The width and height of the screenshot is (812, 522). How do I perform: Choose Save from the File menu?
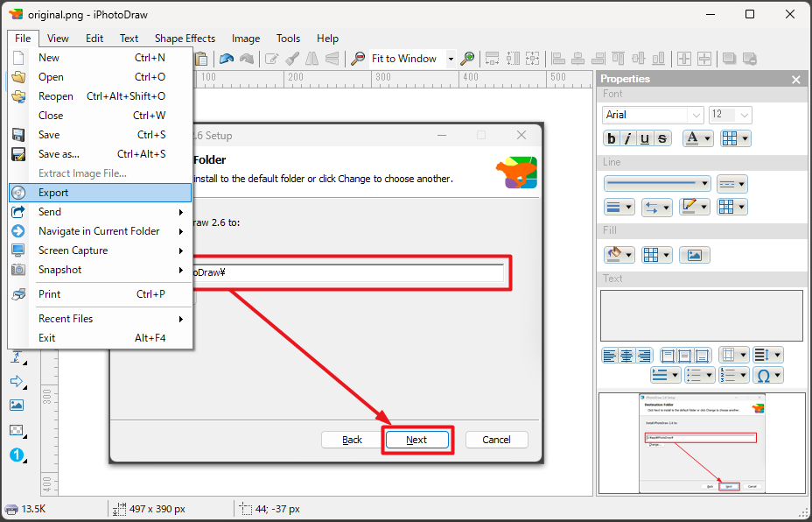100,135
